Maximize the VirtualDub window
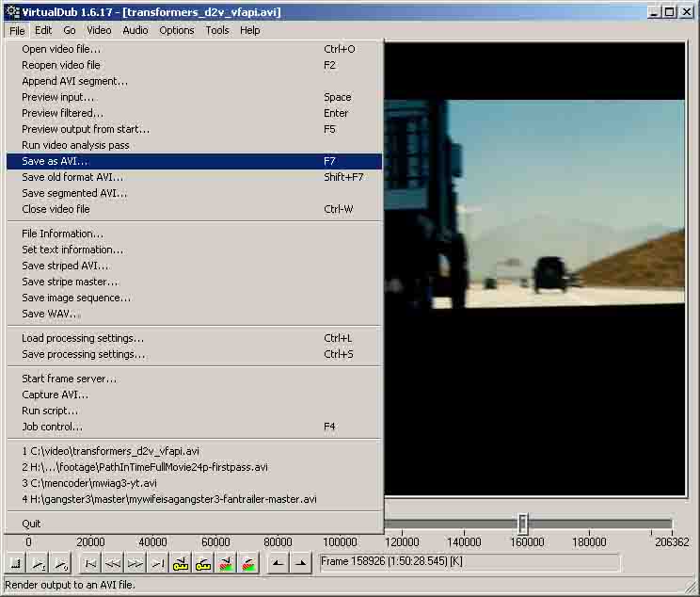This screenshot has height=597, width=700. pos(669,12)
